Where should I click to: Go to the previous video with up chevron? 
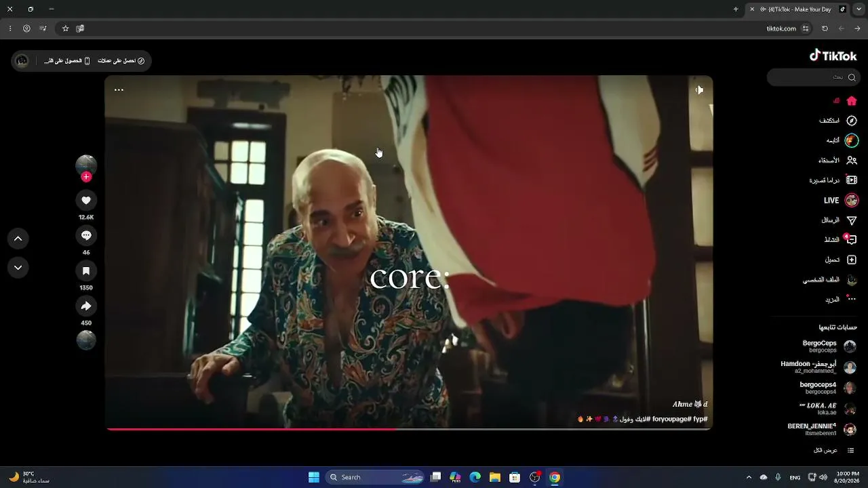[18, 239]
